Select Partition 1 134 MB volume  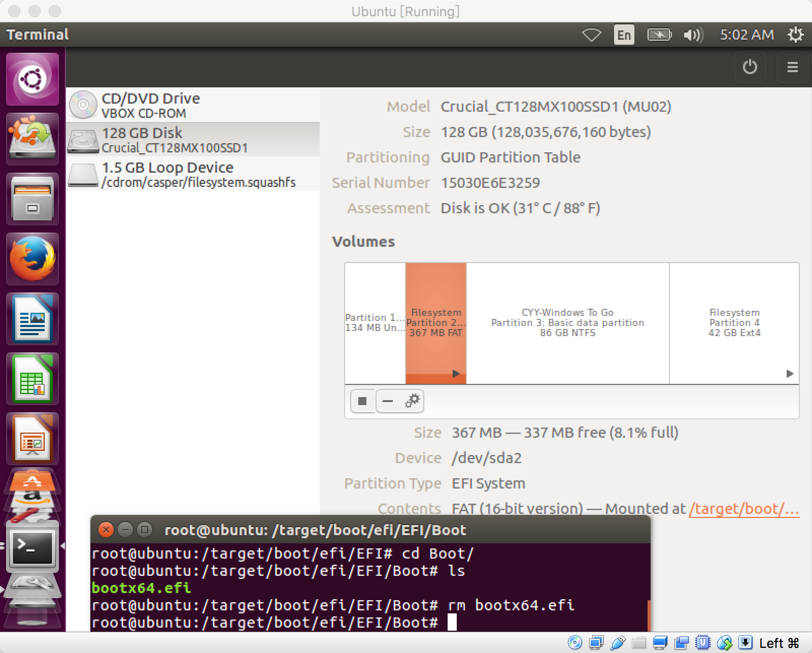(375, 323)
